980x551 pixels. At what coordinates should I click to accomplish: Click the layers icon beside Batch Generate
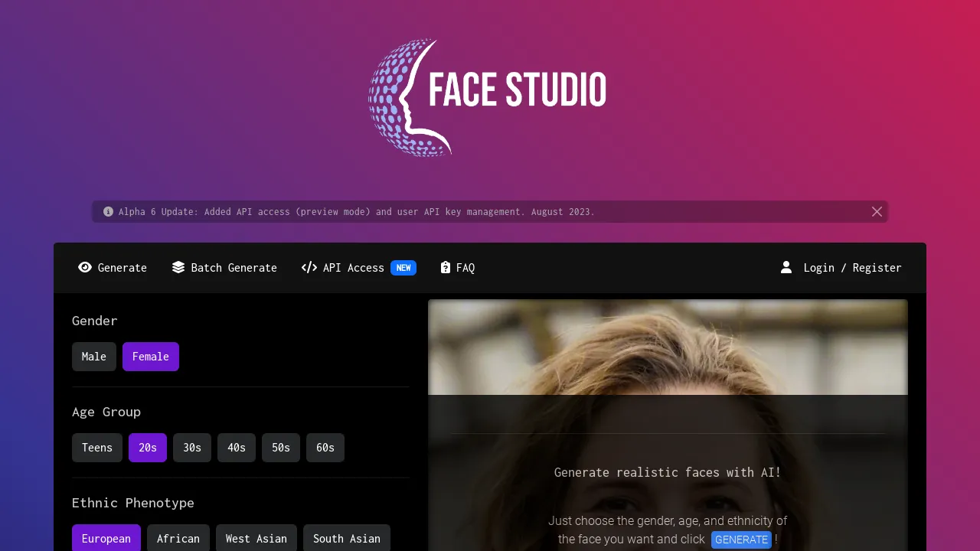tap(178, 267)
